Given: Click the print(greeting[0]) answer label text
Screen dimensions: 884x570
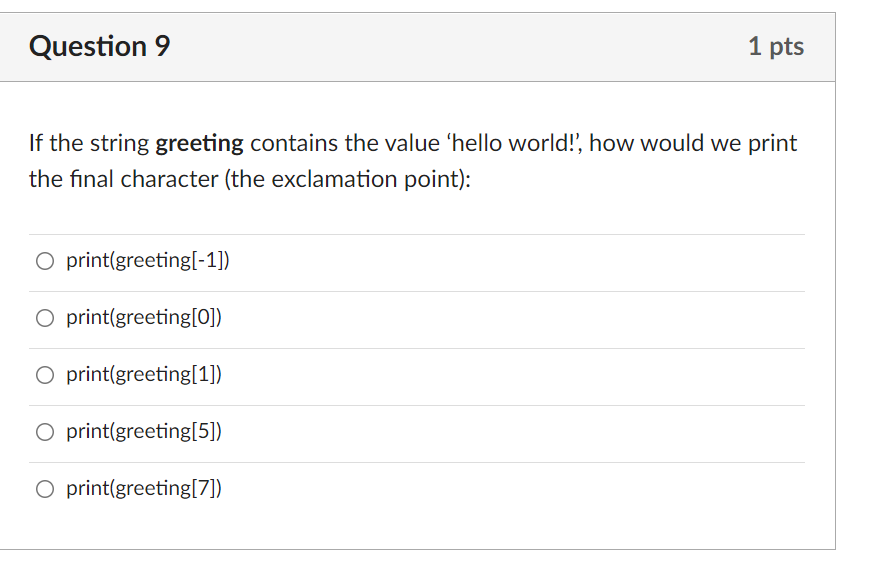Looking at the screenshot, I should click(144, 319).
